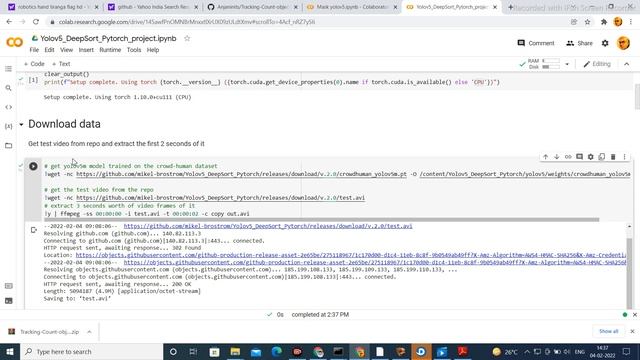Open Task View on taskbar

pos(193,351)
